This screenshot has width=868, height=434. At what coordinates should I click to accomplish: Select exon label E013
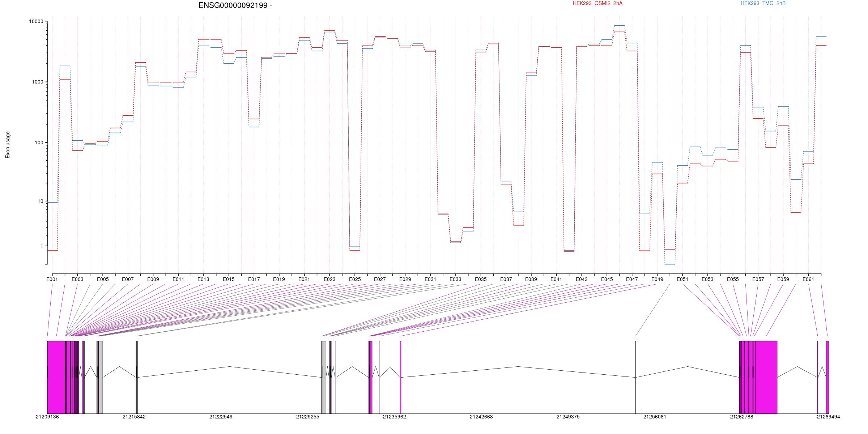pos(203,279)
